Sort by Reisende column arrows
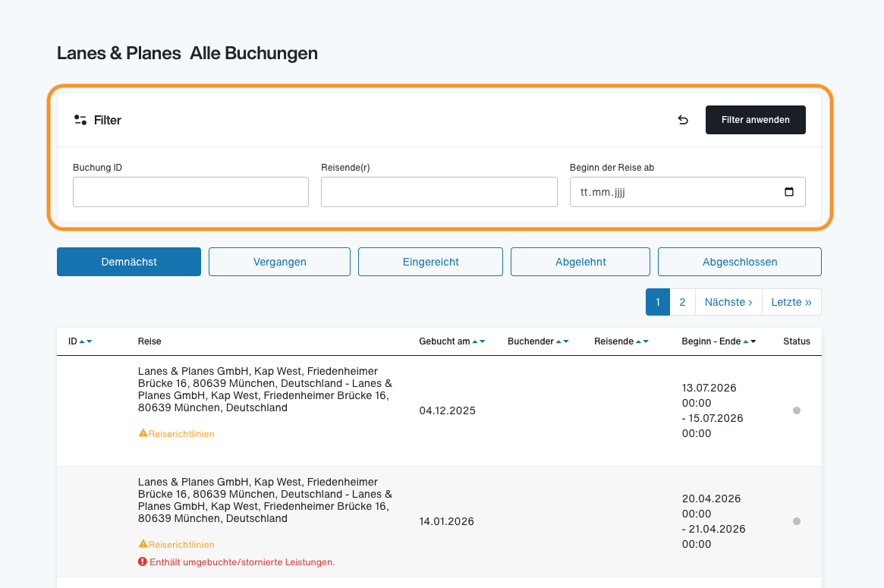This screenshot has width=884, height=588. point(642,341)
